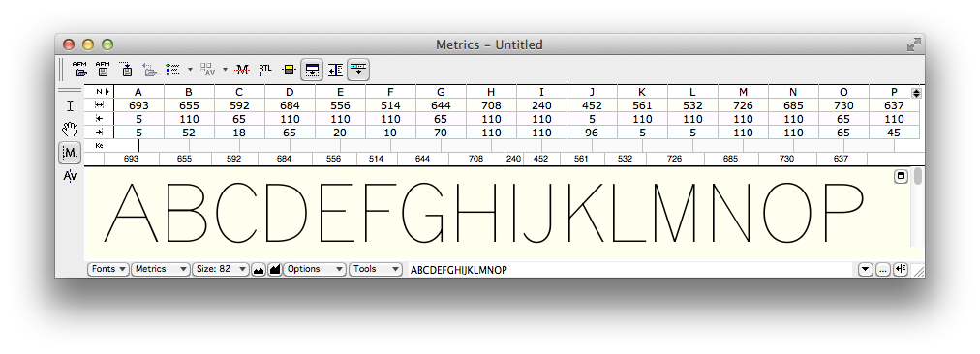Click the save metrics with blue arrow icon
The height and width of the screenshot is (354, 980).
[126, 70]
